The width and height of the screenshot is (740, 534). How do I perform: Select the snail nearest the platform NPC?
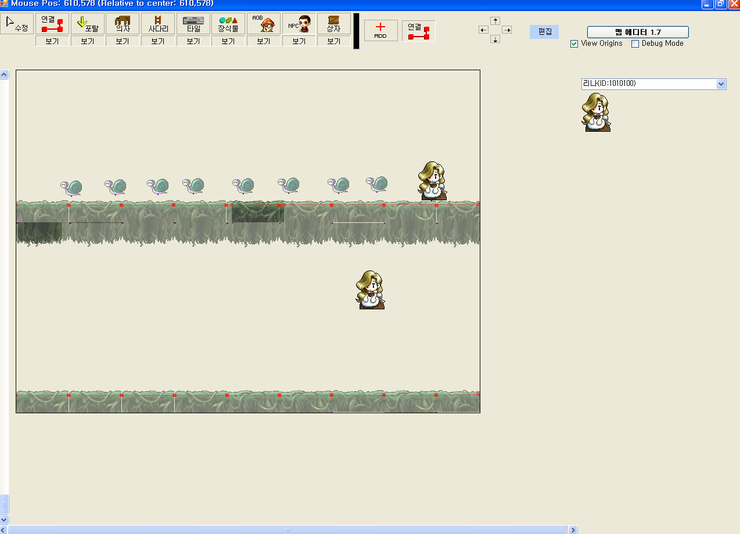click(x=377, y=184)
